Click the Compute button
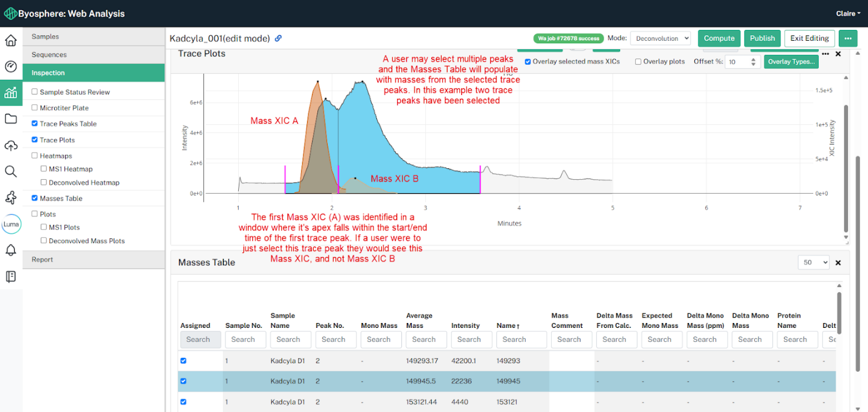 719,38
